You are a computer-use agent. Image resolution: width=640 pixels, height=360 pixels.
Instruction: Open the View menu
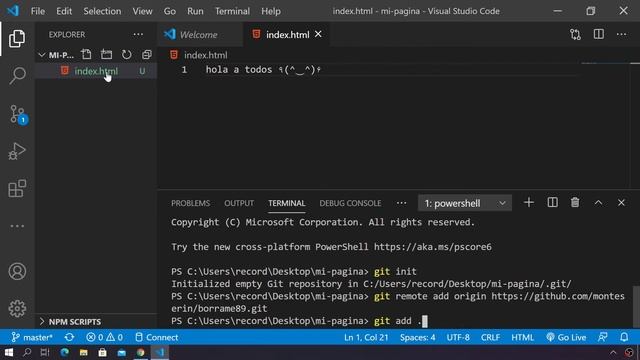tap(142, 11)
